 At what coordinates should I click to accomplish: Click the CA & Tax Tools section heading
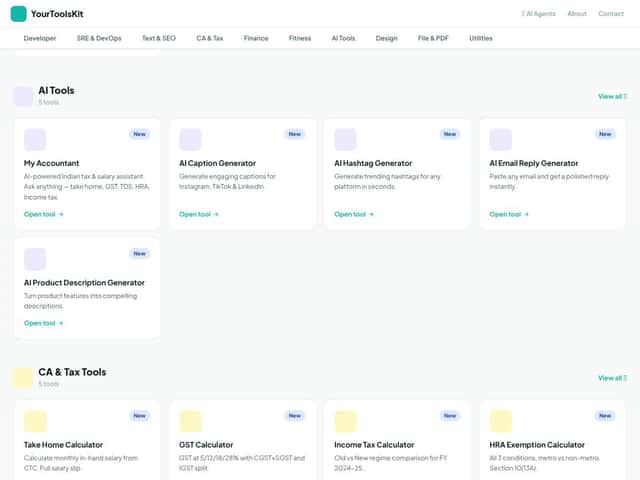pos(72,372)
